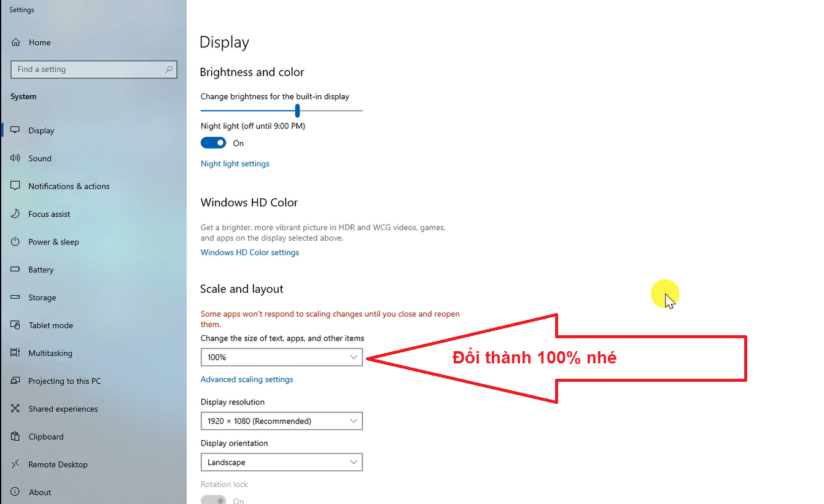Open the 100% scaling dropdown
The height and width of the screenshot is (504, 824).
click(x=281, y=357)
